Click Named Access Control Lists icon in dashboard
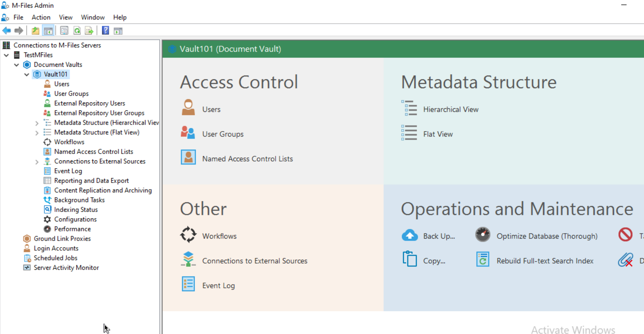 click(188, 157)
